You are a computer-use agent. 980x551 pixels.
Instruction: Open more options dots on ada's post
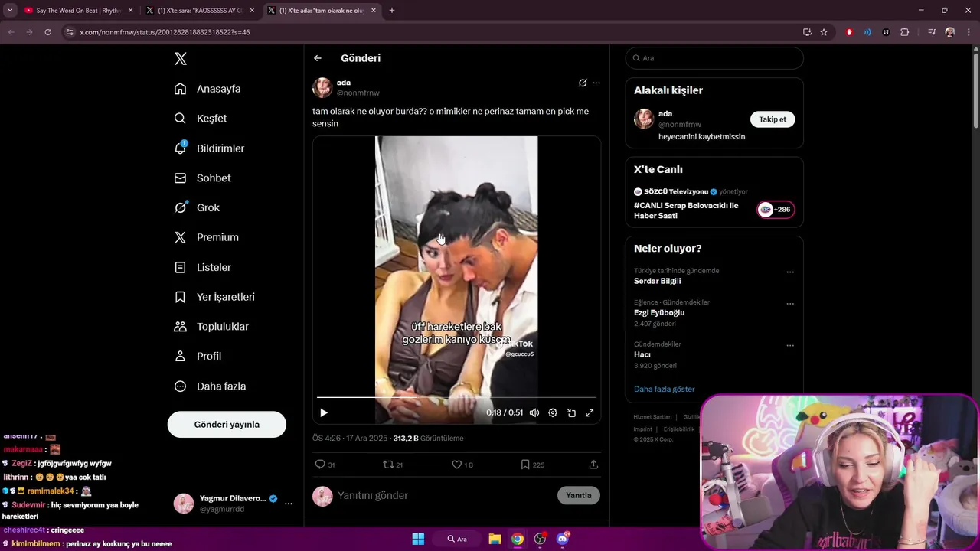tap(596, 83)
